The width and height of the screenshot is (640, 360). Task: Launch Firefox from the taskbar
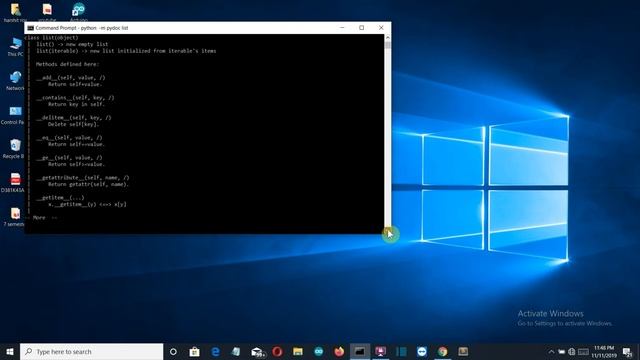click(339, 351)
